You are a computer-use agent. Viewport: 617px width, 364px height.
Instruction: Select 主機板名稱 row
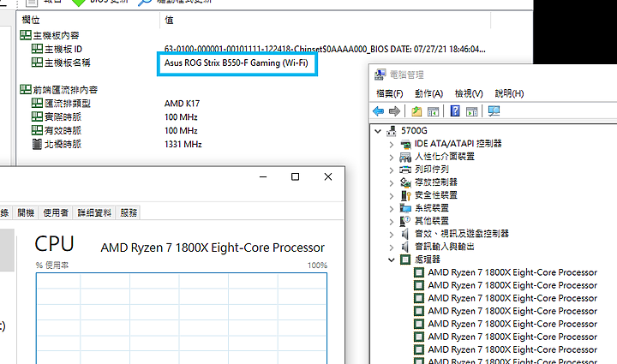coord(68,63)
